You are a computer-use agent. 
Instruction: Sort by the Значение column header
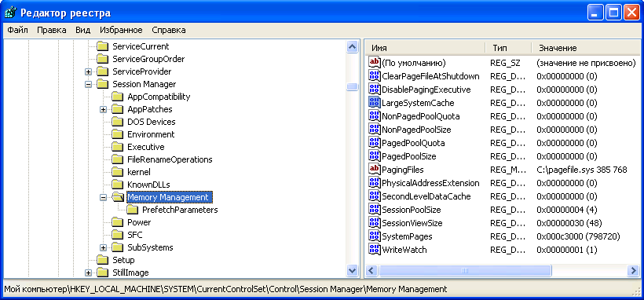pyautogui.click(x=585, y=48)
